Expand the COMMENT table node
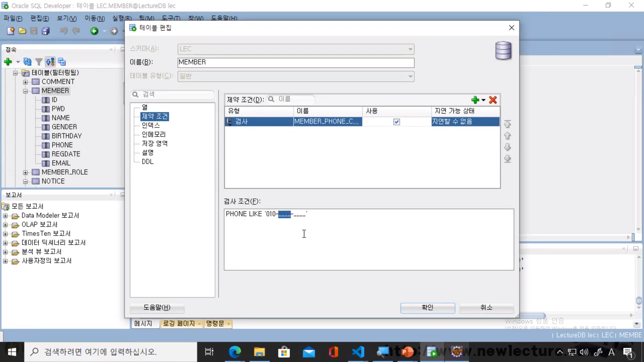 [x=25, y=82]
